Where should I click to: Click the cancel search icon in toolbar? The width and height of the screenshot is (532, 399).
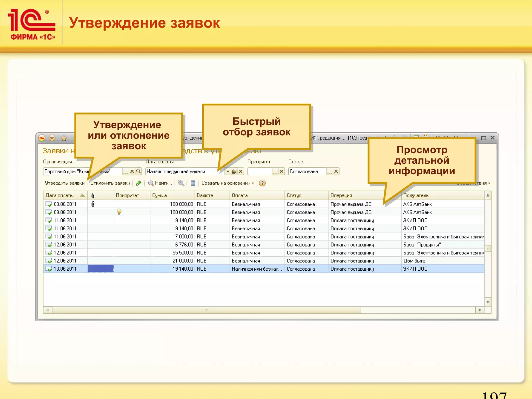coord(181,183)
